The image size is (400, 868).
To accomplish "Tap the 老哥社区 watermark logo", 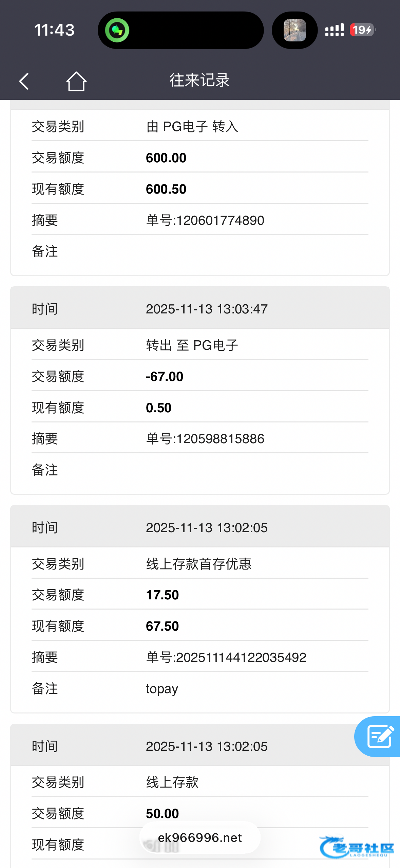I will pos(356,847).
